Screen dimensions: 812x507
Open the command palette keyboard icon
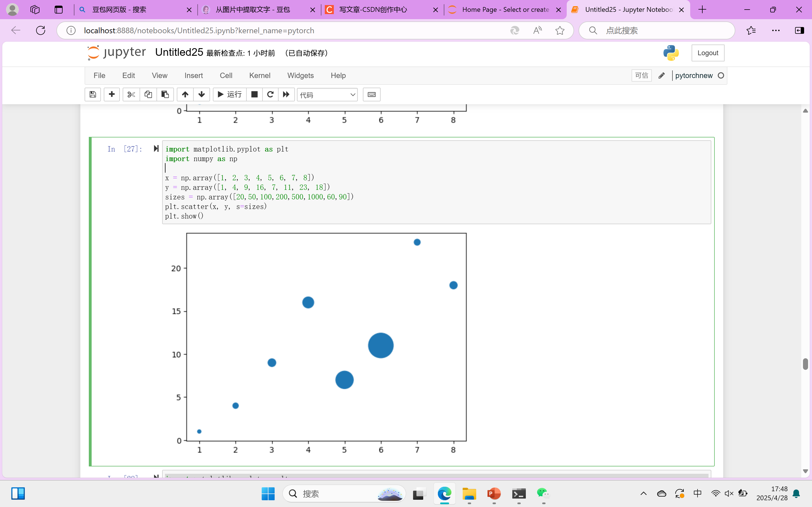[x=371, y=95]
